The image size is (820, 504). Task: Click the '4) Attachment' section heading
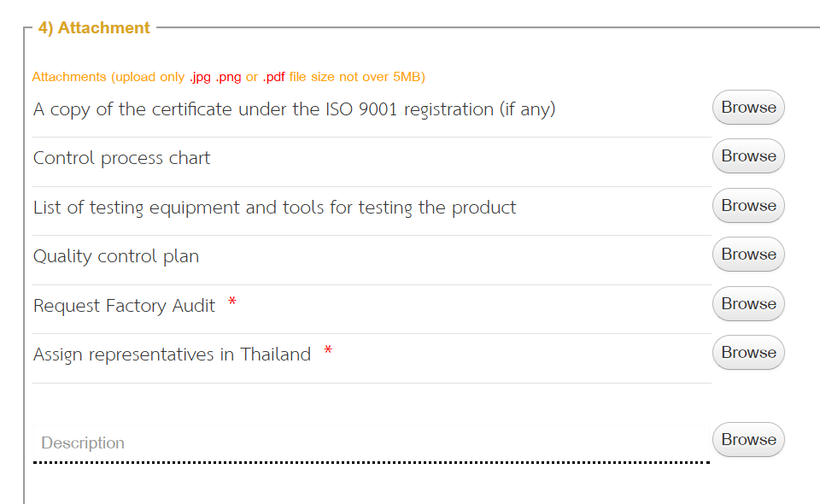(x=94, y=28)
